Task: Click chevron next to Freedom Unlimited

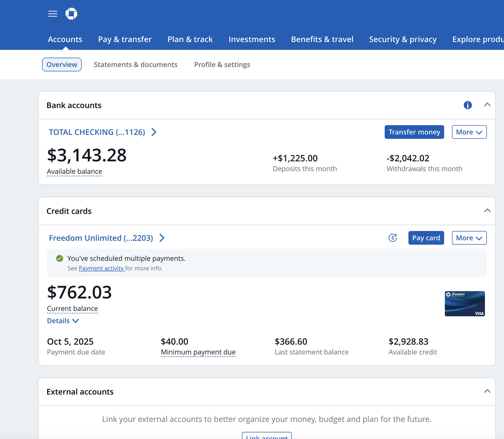Action: pos(162,238)
